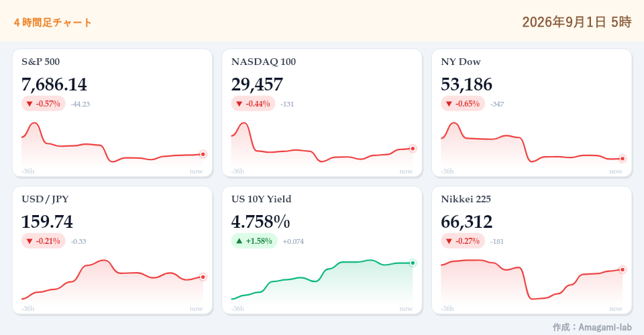Click the USD / JPY card title
Image resolution: width=644 pixels, height=335 pixels.
(45, 199)
